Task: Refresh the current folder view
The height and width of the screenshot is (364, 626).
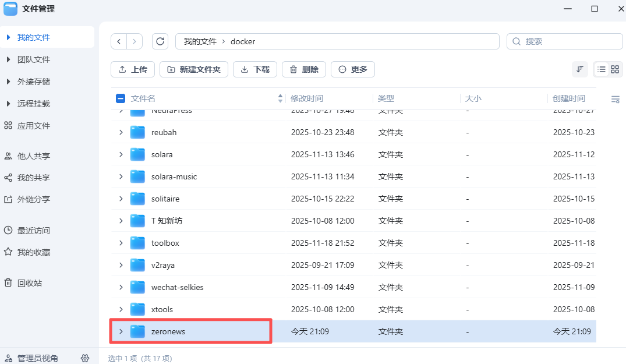Action: [x=160, y=41]
